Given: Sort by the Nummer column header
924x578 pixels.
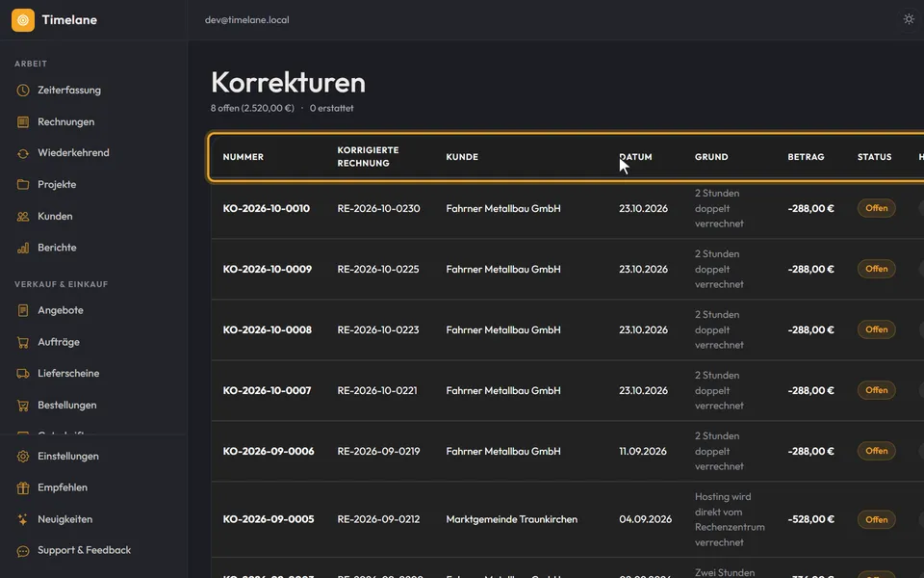Looking at the screenshot, I should coord(243,157).
